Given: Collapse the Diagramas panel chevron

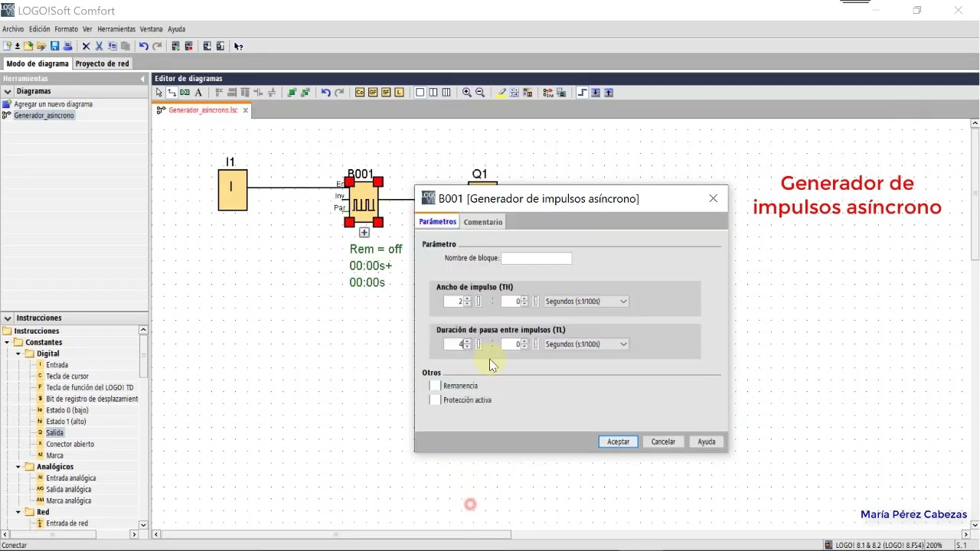Looking at the screenshot, I should (8, 91).
